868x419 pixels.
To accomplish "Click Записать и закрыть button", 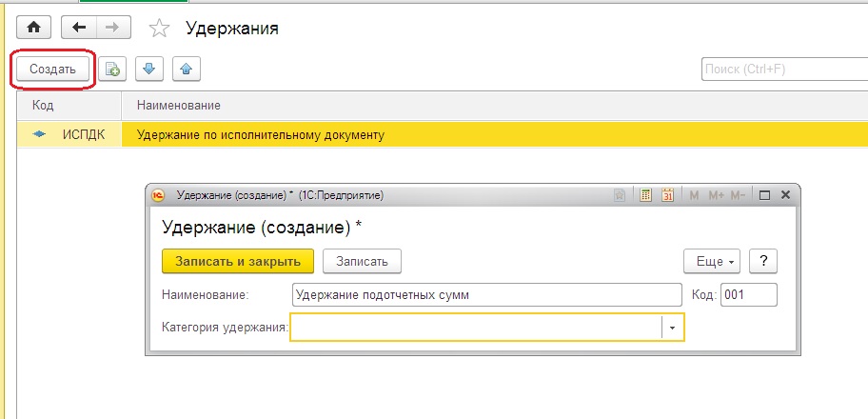I will pos(238,262).
